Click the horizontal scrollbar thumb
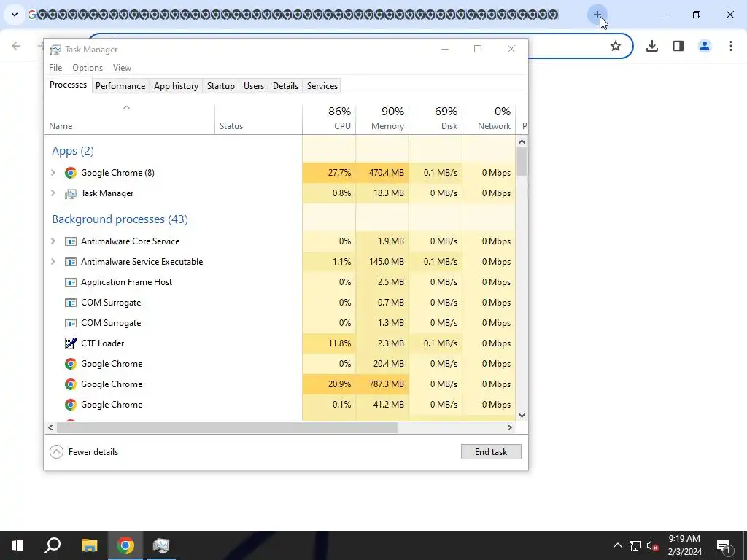 (227, 427)
